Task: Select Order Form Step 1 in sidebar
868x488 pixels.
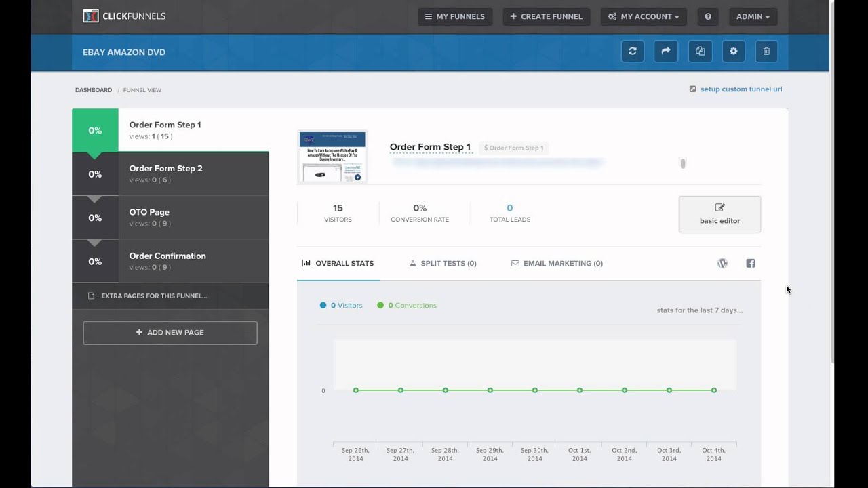Action: (170, 130)
